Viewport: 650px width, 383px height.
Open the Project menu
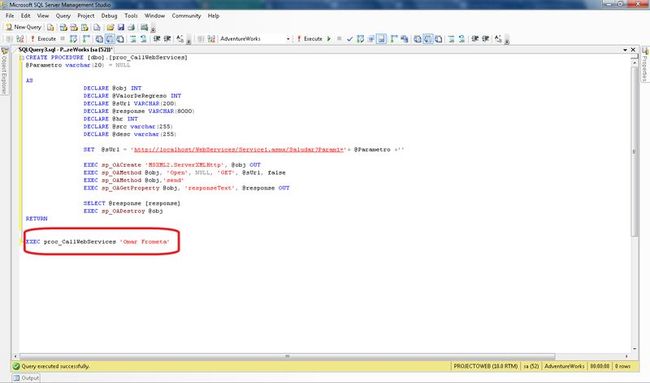(x=86, y=16)
